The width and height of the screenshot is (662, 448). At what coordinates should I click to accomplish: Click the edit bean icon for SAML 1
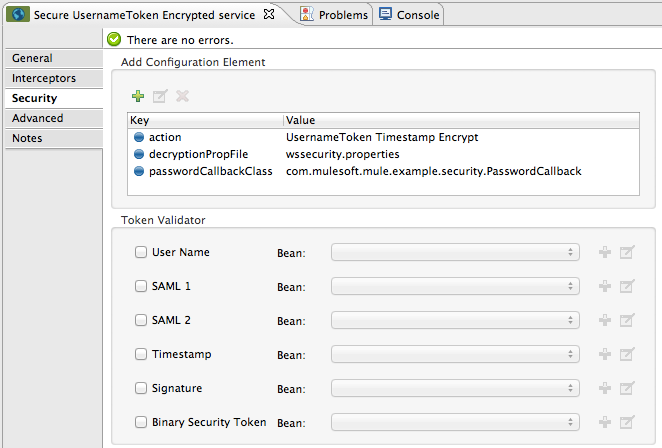tap(627, 287)
